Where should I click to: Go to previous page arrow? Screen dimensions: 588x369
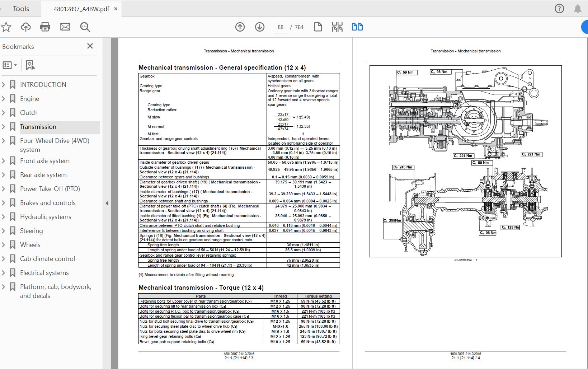240,27
